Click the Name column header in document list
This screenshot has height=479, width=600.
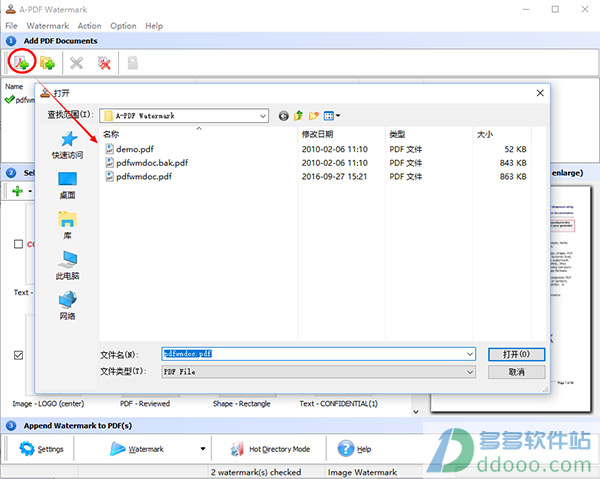tap(14, 86)
